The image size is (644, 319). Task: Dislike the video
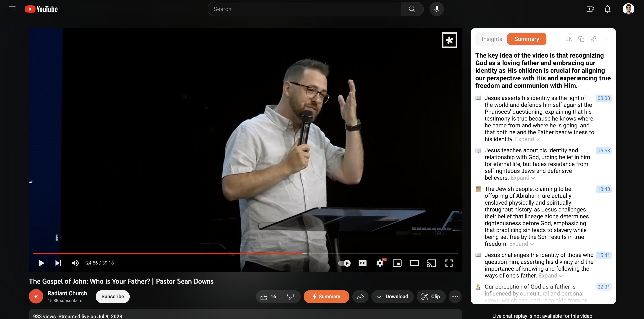pos(291,296)
